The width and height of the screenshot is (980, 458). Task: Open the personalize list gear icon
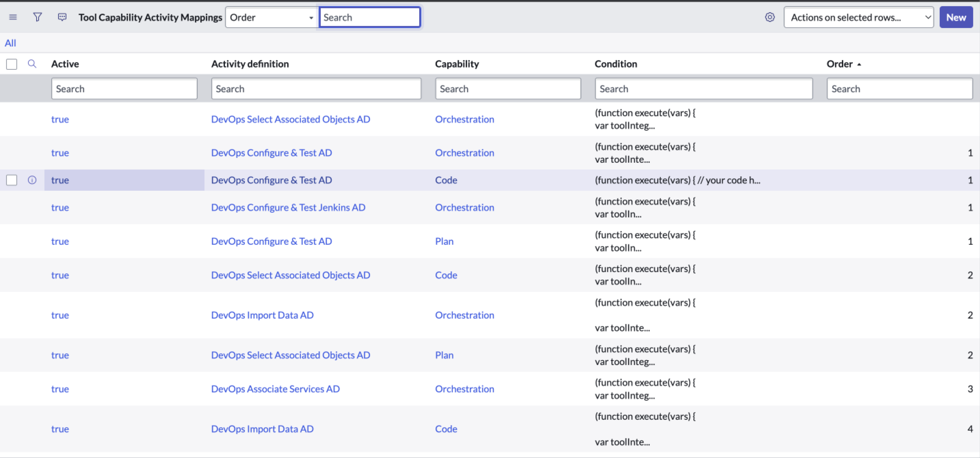pos(770,17)
